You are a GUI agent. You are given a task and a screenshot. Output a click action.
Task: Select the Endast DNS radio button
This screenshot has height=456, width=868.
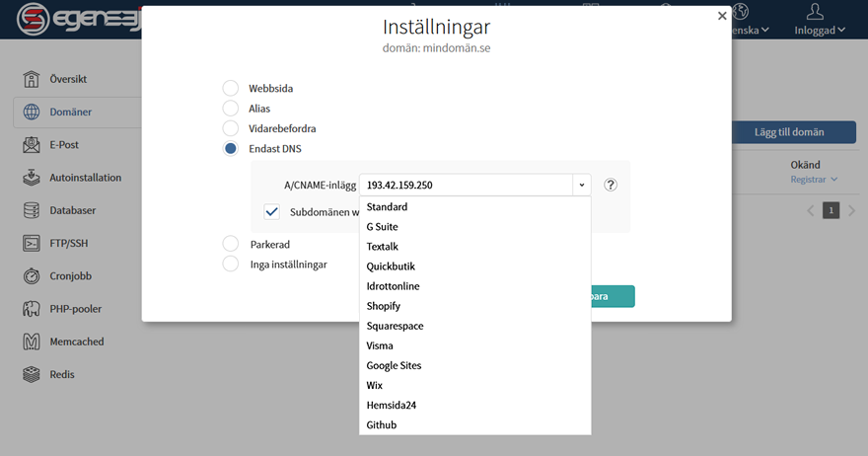point(230,148)
